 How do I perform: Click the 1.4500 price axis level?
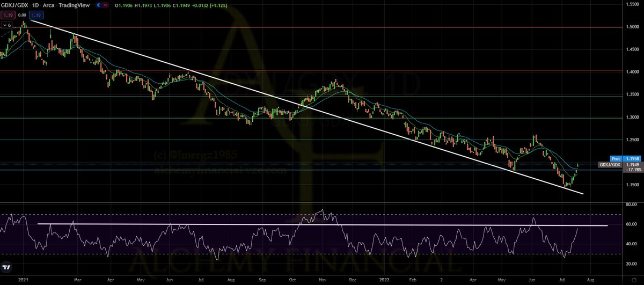click(x=632, y=49)
